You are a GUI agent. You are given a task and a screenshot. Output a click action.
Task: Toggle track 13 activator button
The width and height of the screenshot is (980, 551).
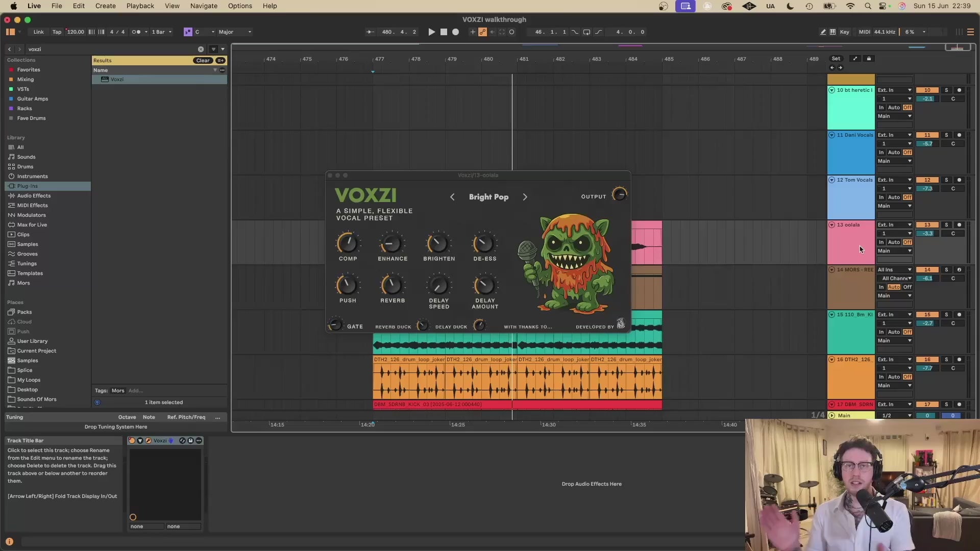coord(927,225)
